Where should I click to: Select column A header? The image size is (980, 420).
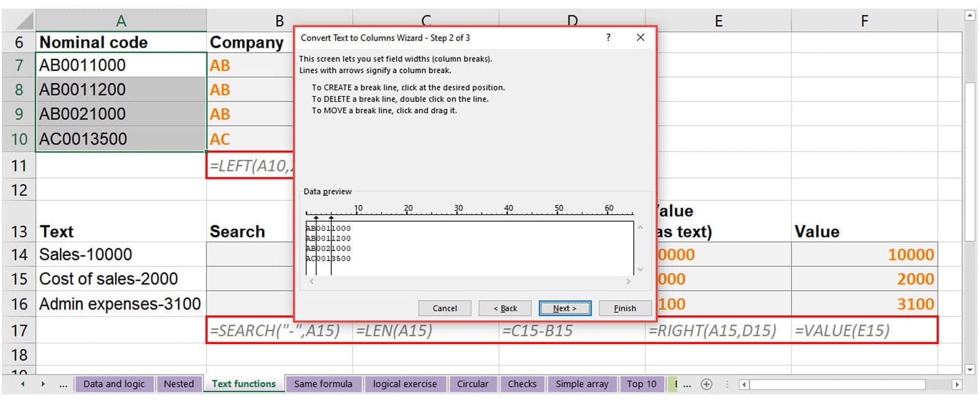(121, 21)
